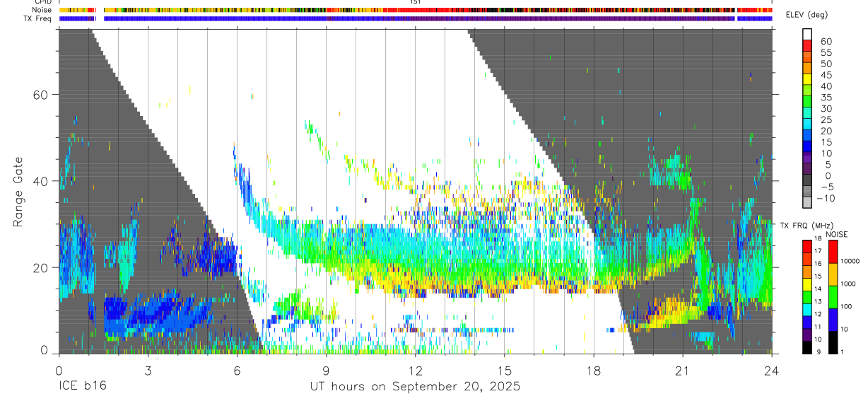Click the x-axis tick label '15'
This screenshot has height=401, width=868.
point(505,371)
